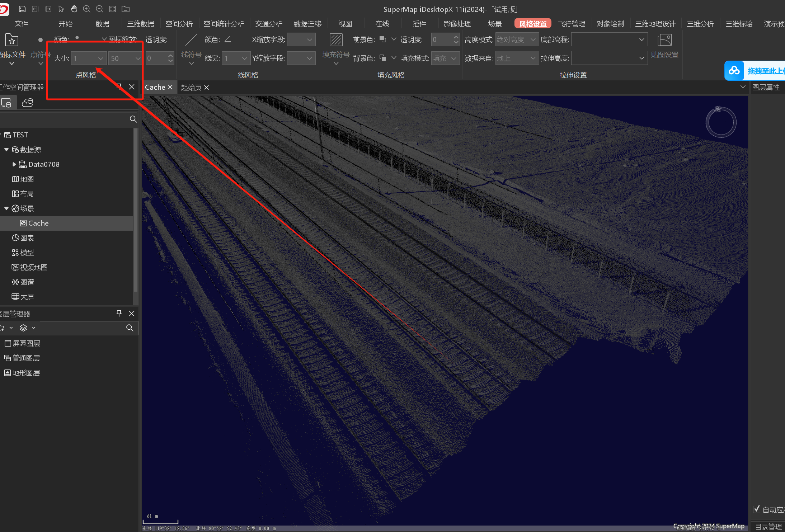The height and width of the screenshot is (532, 785).
Task: Click the undo arrow icon in quick toolbar
Action: [35, 9]
